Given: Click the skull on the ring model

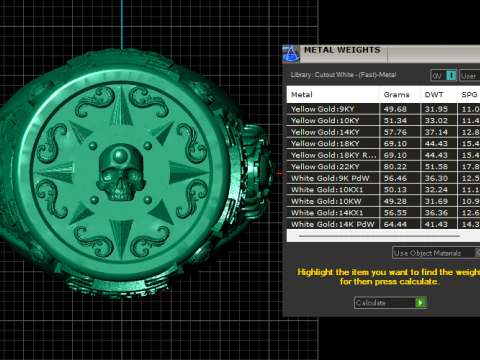Looking at the screenshot, I should click(121, 173).
